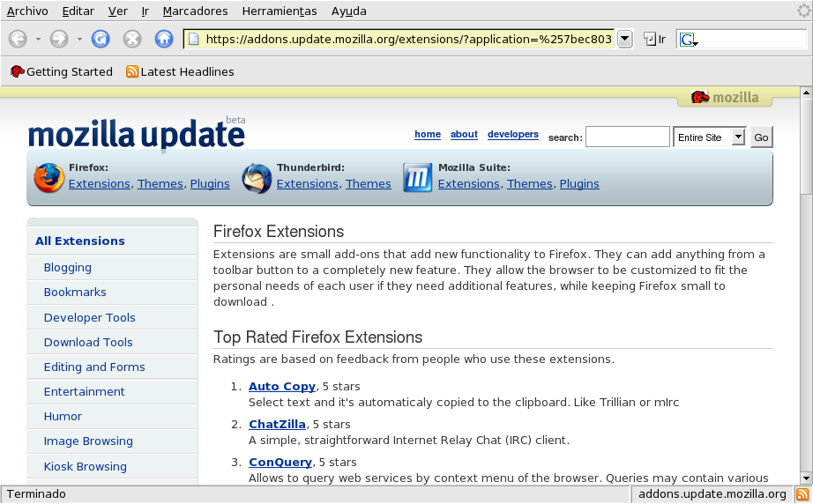This screenshot has height=504, width=813.
Task: Open the developers link
Action: 513,134
